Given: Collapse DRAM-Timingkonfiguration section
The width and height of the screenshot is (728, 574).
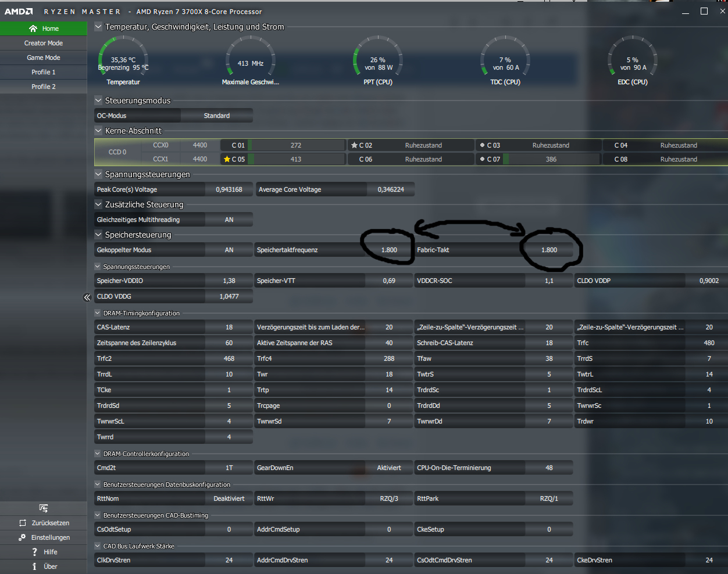Looking at the screenshot, I should [x=98, y=313].
